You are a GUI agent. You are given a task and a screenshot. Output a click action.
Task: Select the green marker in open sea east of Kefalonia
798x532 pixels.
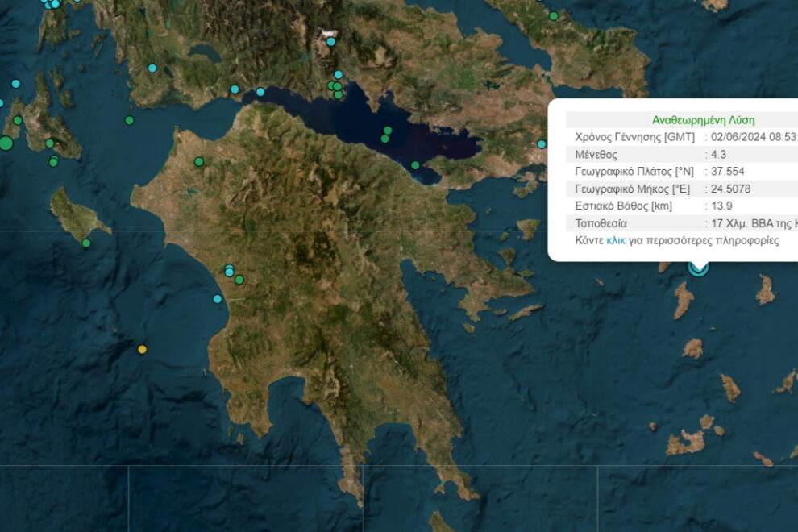(129, 120)
